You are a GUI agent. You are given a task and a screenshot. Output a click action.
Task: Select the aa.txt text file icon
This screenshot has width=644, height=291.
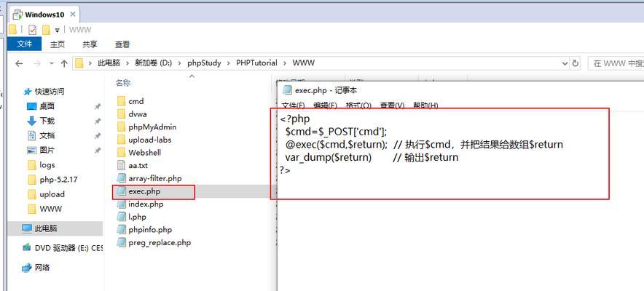click(121, 165)
